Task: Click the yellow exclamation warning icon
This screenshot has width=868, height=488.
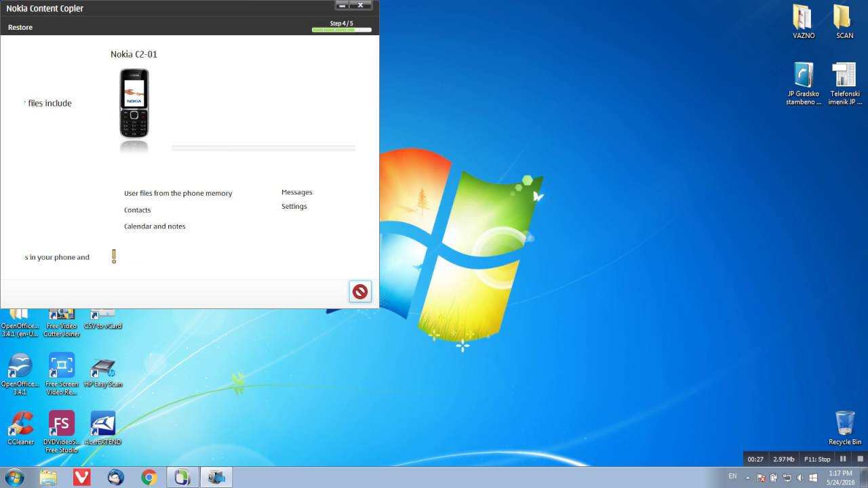Action: tap(114, 256)
